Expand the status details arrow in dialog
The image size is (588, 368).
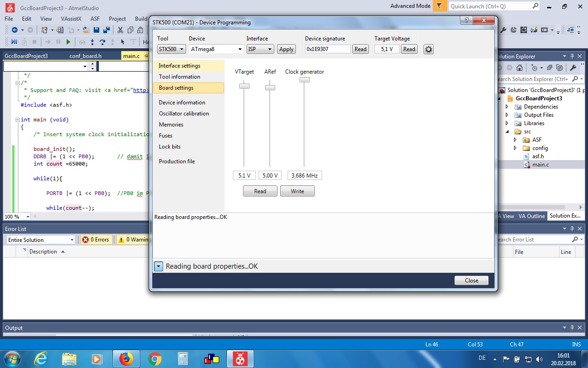(x=158, y=266)
